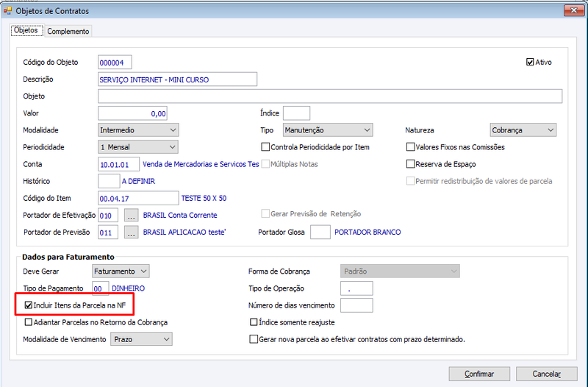Click the Tipo de Operação input field

[x=356, y=288]
